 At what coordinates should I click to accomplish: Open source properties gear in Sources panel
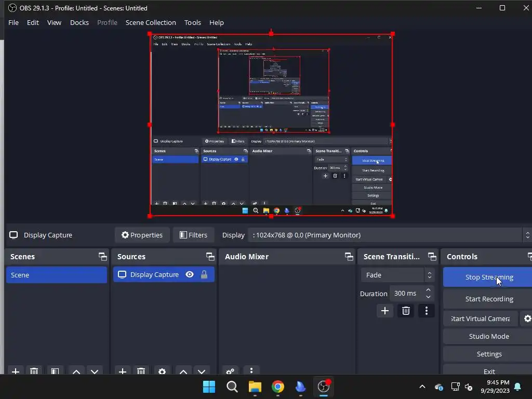click(x=162, y=371)
